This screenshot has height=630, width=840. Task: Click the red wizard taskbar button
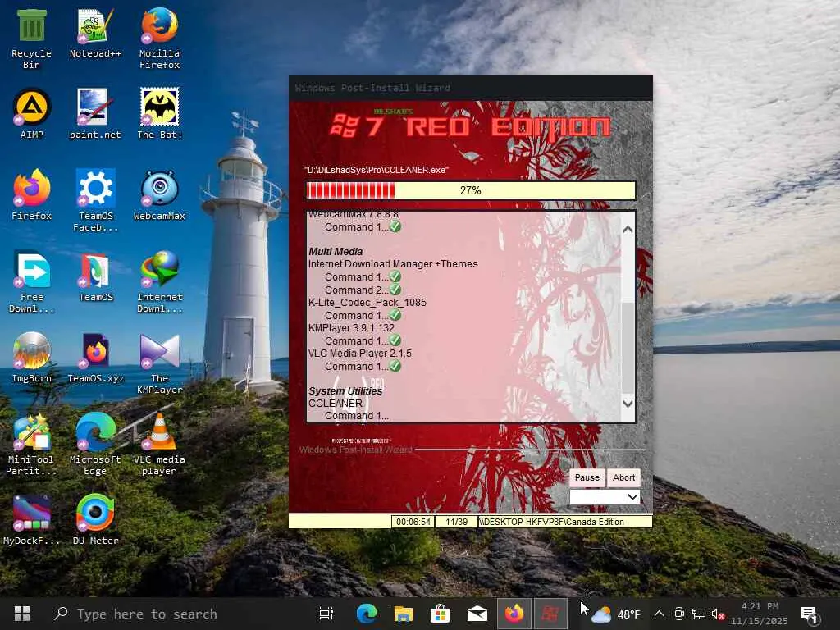coord(550,614)
